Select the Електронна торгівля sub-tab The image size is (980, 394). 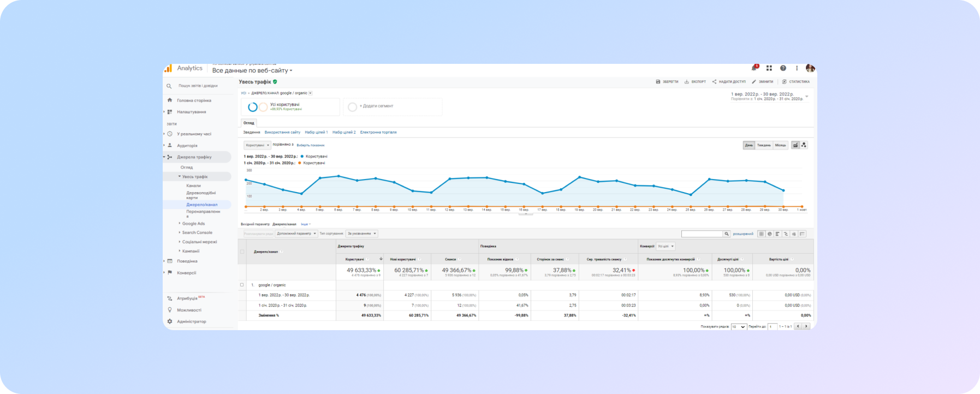click(x=378, y=132)
